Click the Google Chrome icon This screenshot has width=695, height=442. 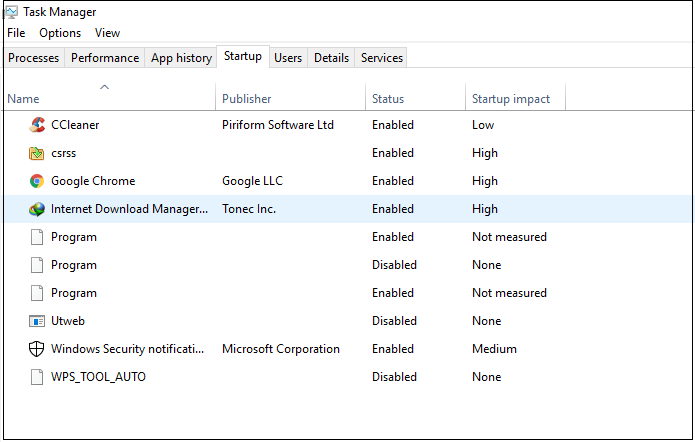point(37,181)
